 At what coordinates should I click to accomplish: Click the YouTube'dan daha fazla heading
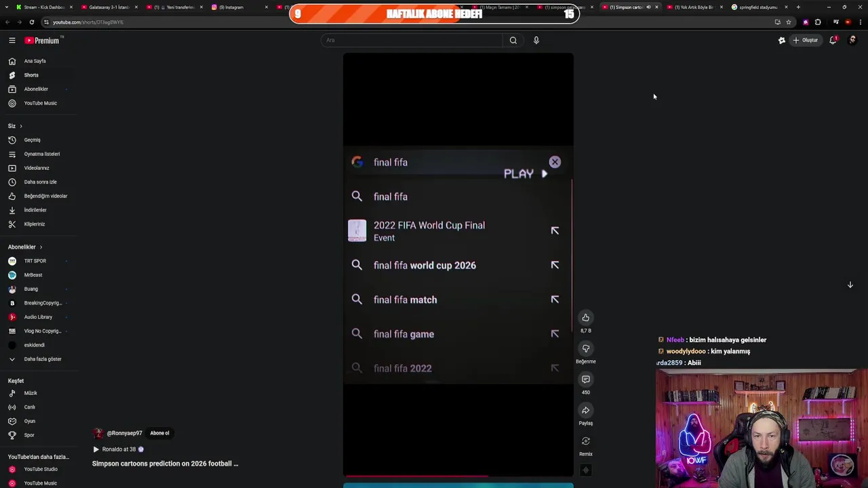(39, 457)
